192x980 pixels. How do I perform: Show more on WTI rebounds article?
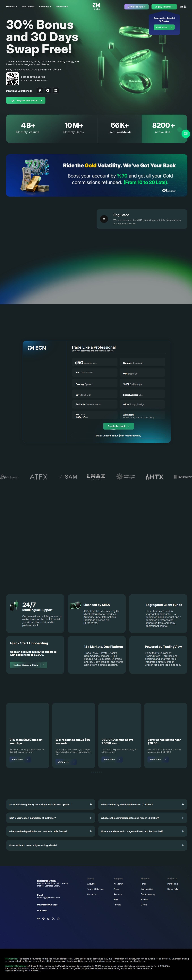point(66,762)
